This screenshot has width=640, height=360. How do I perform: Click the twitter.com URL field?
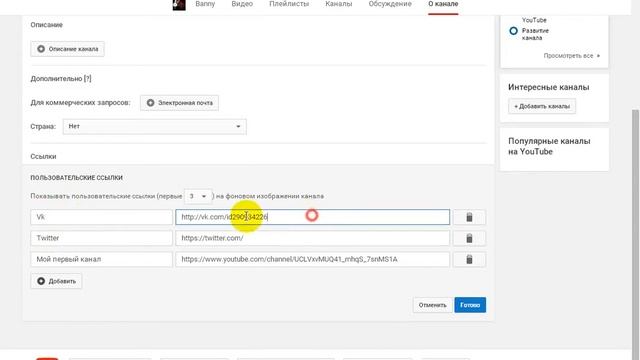tap(313, 238)
